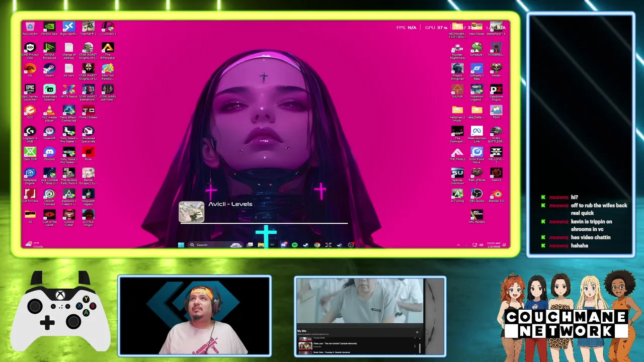
Task: Open the SULFUR game shortcut
Action: pos(457,91)
